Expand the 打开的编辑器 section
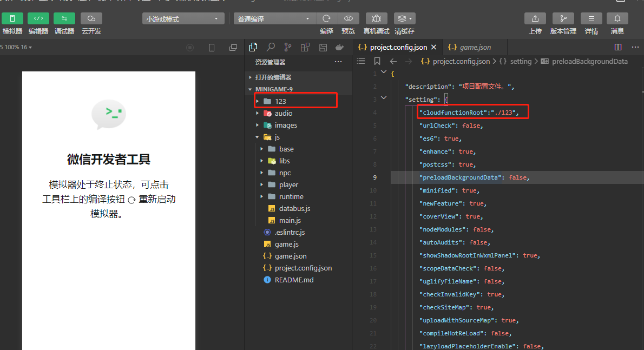Image resolution: width=644 pixels, height=350 pixels. coord(299,77)
